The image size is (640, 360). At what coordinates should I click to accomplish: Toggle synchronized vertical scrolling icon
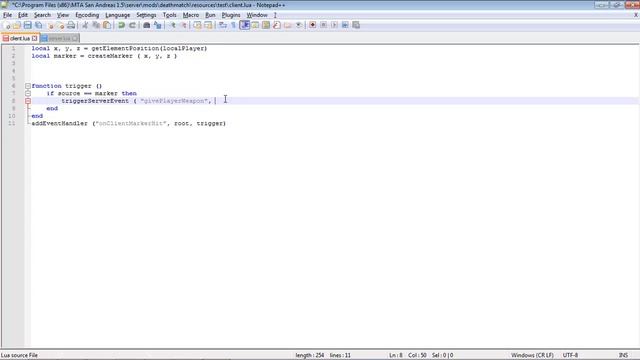point(198,25)
